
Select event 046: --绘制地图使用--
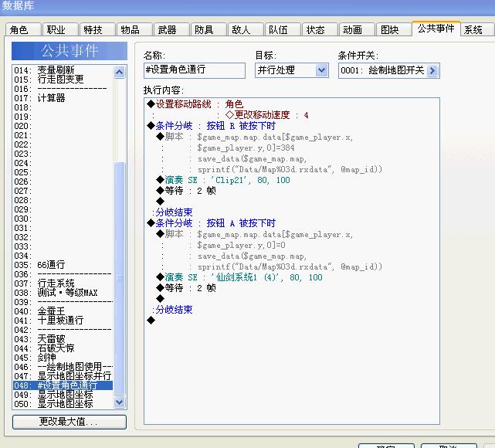[x=63, y=367]
